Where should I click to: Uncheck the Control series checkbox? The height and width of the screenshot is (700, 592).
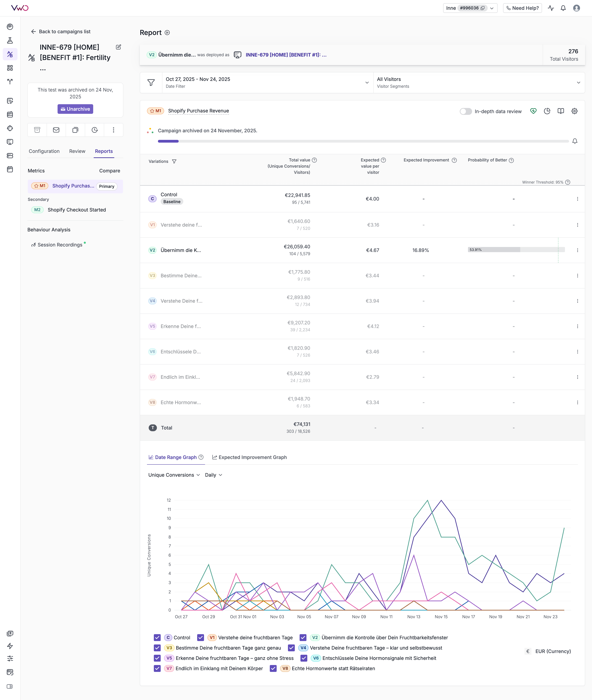(157, 637)
